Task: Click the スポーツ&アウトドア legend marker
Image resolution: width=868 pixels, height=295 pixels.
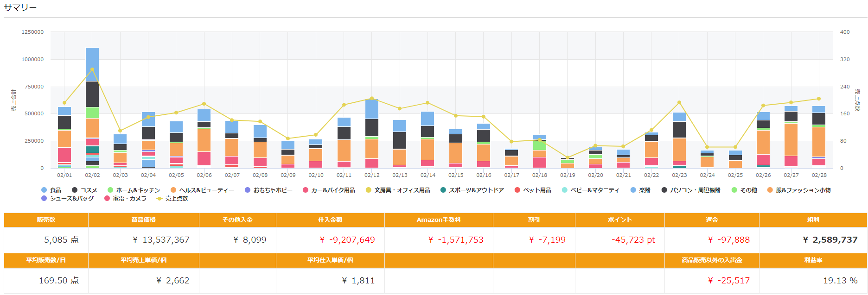Action: pos(443,190)
